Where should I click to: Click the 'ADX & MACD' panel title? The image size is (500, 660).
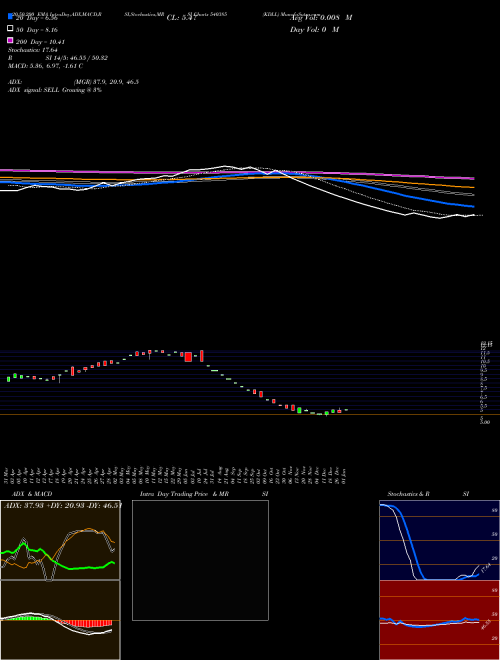32,494
